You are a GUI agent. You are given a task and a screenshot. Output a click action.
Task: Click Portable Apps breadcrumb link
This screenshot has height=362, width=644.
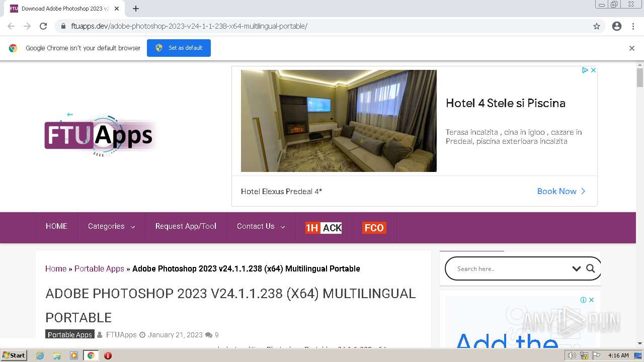99,268
